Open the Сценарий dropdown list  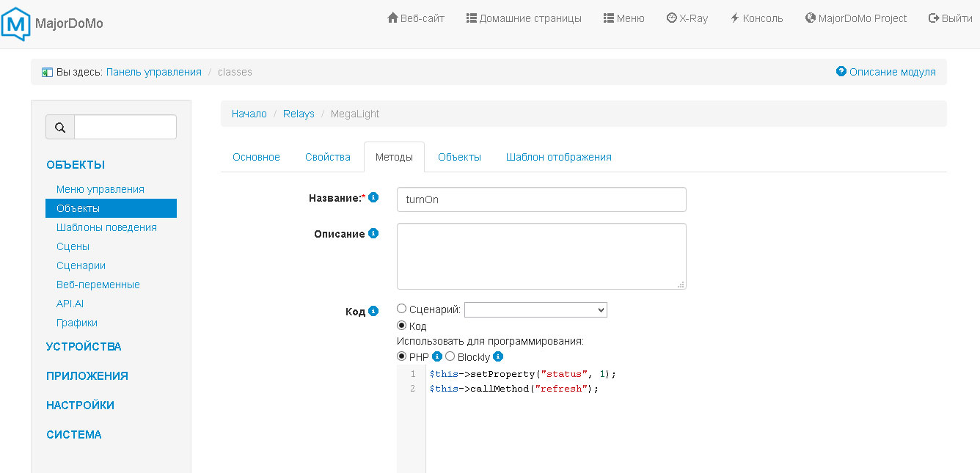tap(535, 310)
